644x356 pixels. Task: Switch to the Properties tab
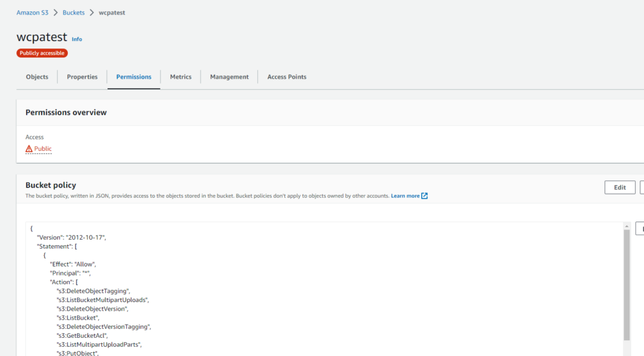(82, 77)
